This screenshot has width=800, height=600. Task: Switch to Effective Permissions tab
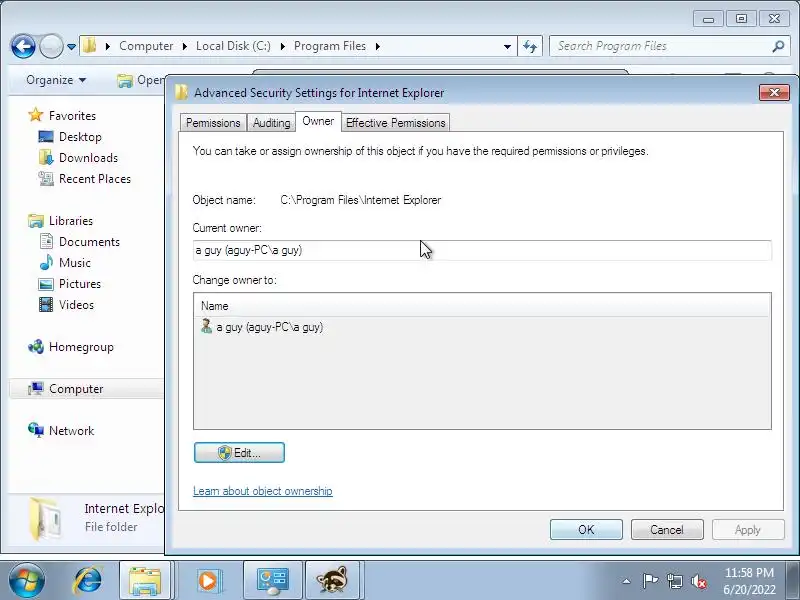tap(395, 123)
